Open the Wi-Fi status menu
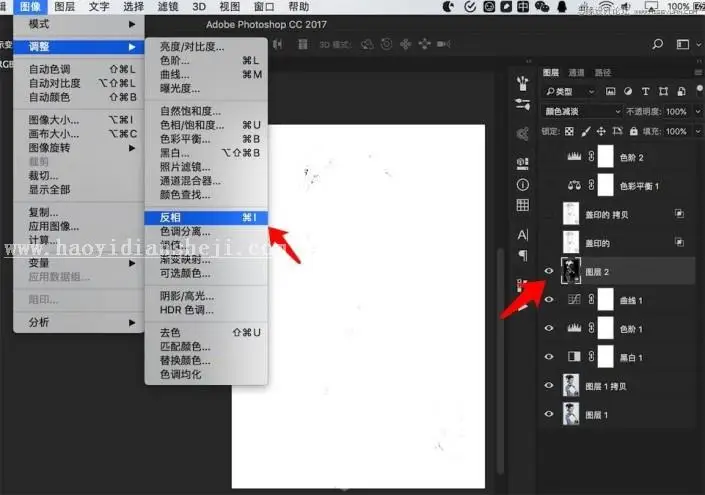This screenshot has width=705, height=495. point(606,6)
